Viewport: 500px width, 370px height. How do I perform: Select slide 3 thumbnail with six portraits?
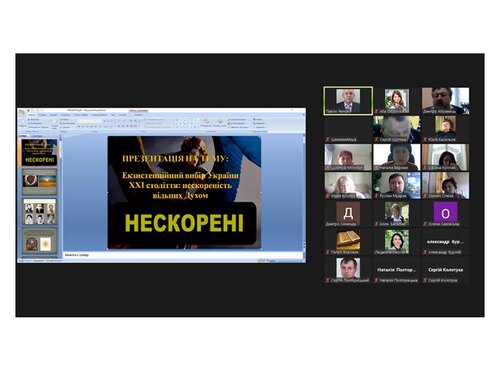coord(39,212)
